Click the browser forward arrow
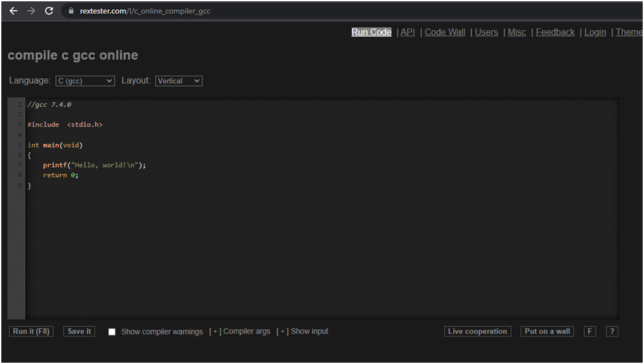The height and width of the screenshot is (364, 644). 31,11
